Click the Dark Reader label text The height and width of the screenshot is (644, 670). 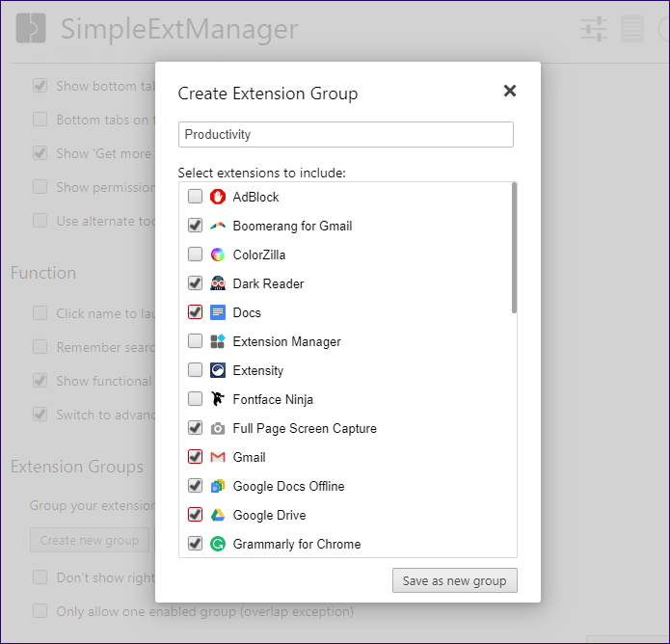point(268,283)
